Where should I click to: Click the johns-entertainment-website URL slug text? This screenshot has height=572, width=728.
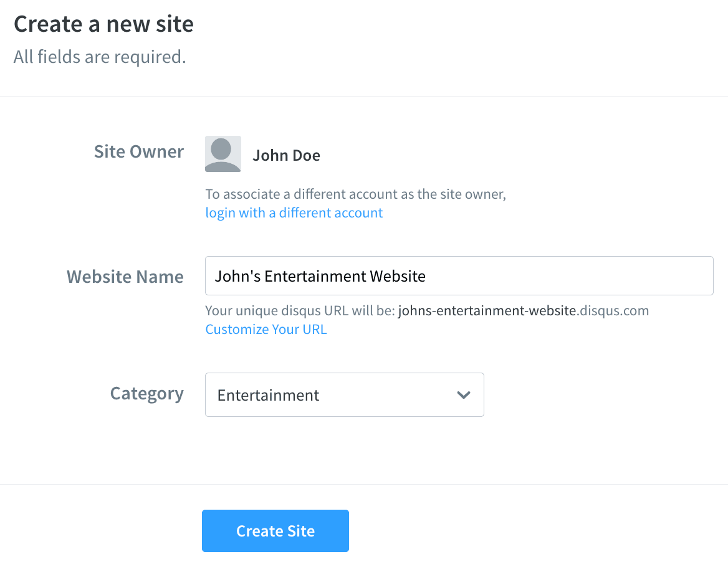point(487,310)
